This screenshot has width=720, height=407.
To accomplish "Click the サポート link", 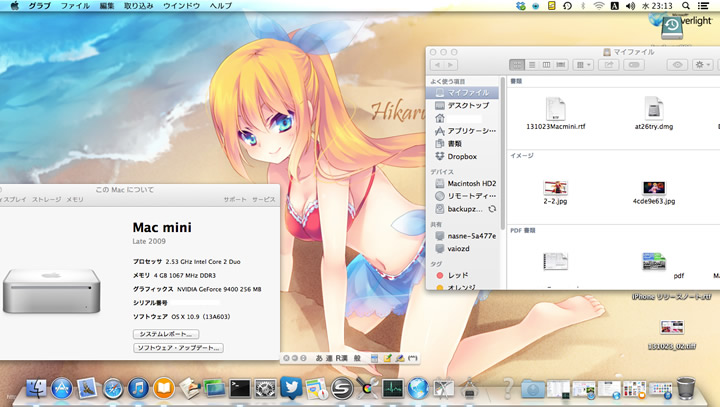I will click(x=235, y=199).
